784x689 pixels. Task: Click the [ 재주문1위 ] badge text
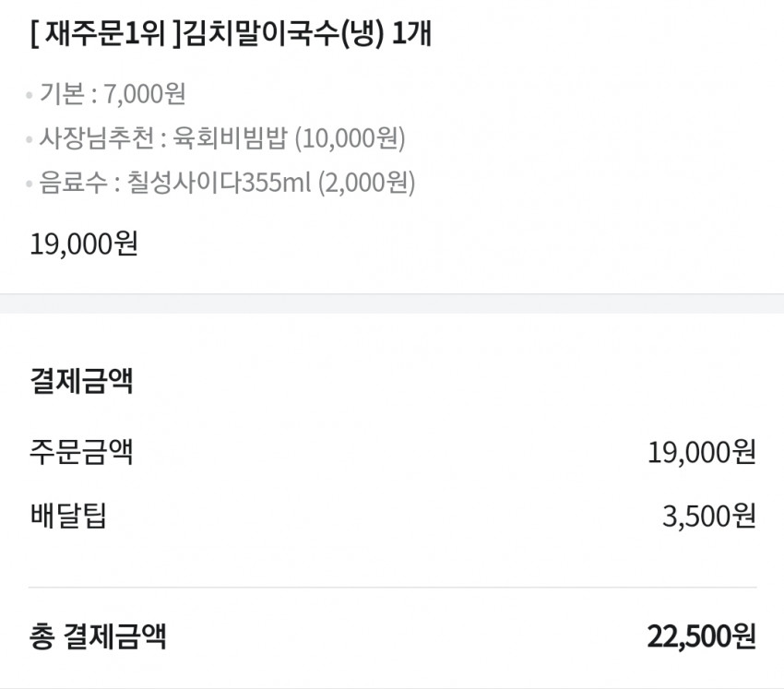click(x=105, y=34)
